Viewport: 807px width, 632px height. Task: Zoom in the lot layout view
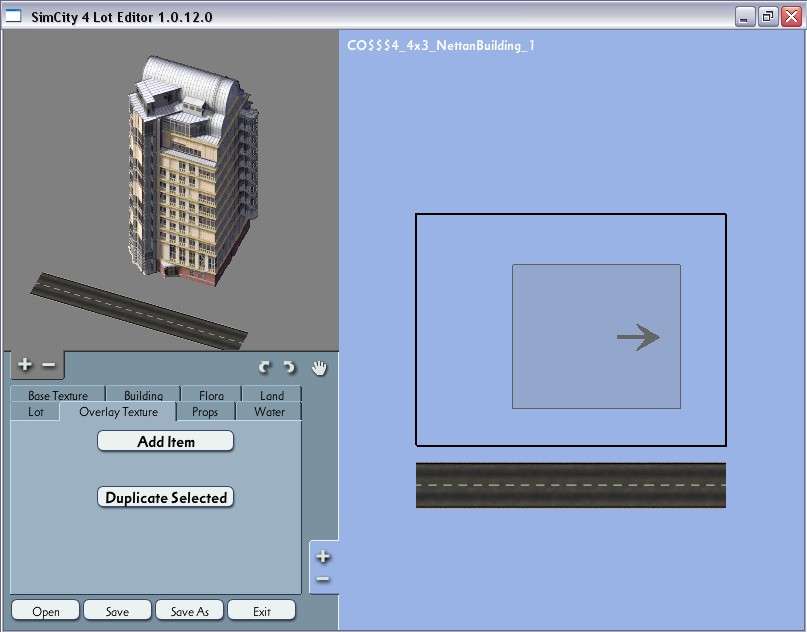323,556
